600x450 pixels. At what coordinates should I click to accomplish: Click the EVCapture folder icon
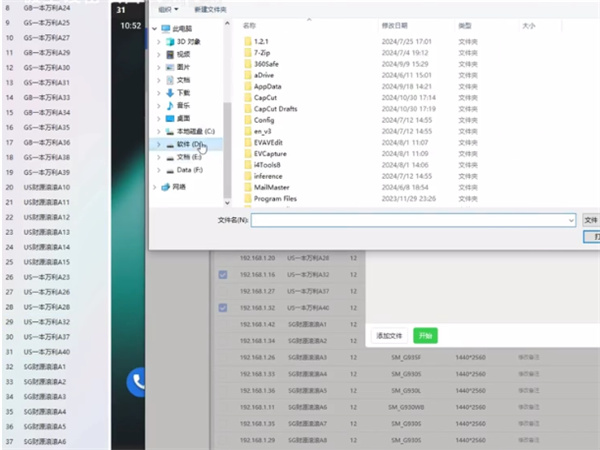248,153
